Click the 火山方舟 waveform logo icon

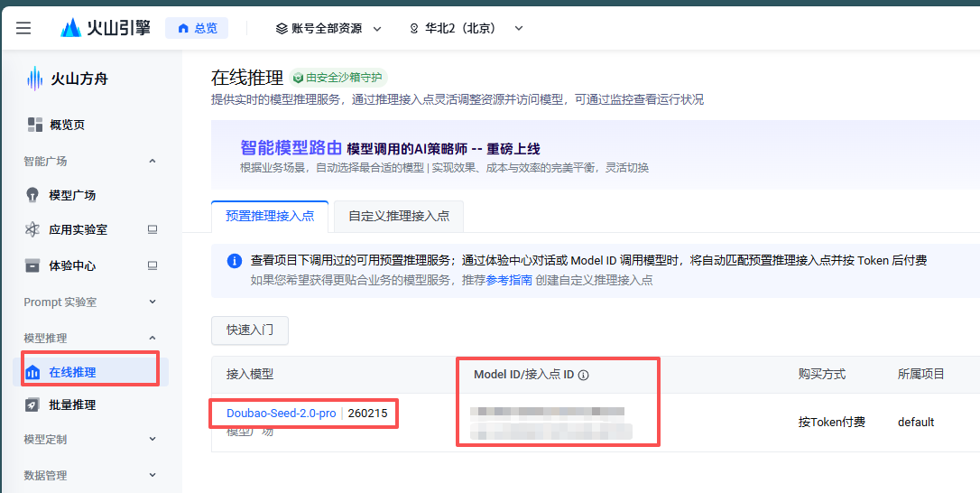point(35,79)
